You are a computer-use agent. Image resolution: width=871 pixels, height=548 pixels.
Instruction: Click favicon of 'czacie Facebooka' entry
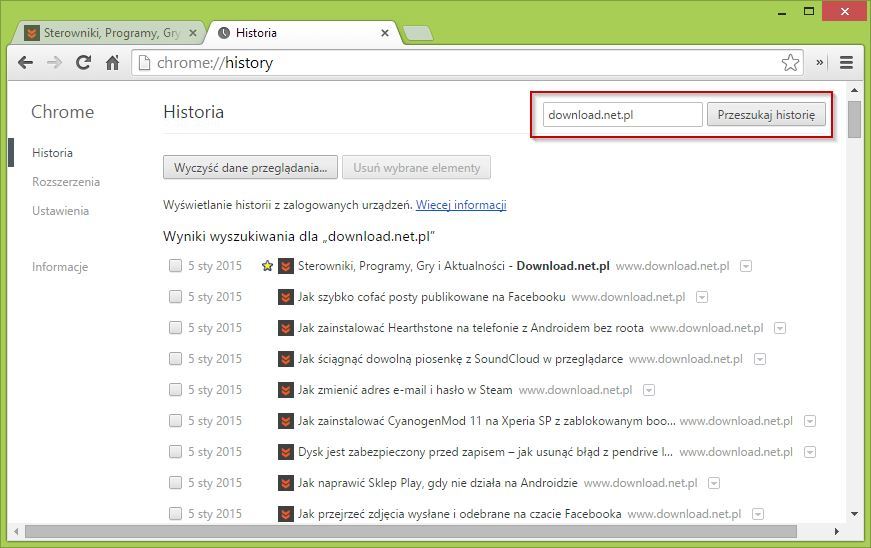tap(286, 514)
